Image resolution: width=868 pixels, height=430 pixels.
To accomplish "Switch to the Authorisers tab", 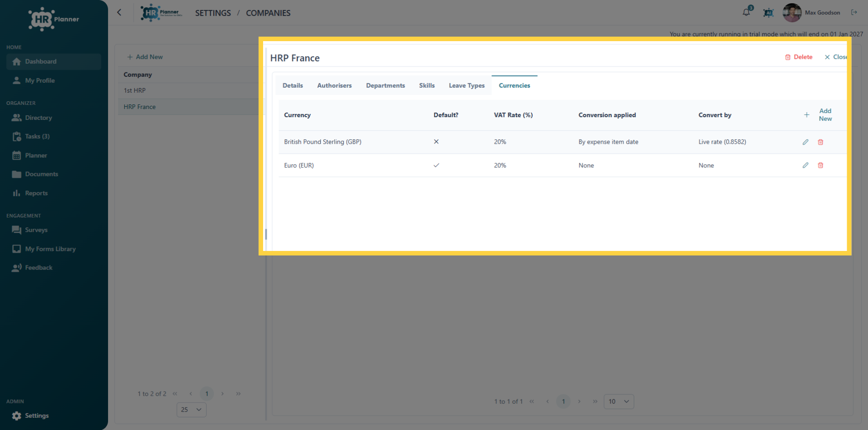I will click(x=334, y=85).
